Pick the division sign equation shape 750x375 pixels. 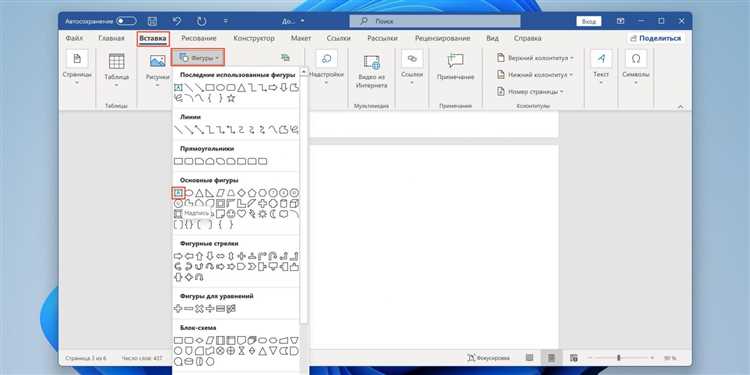pyautogui.click(x=210, y=309)
